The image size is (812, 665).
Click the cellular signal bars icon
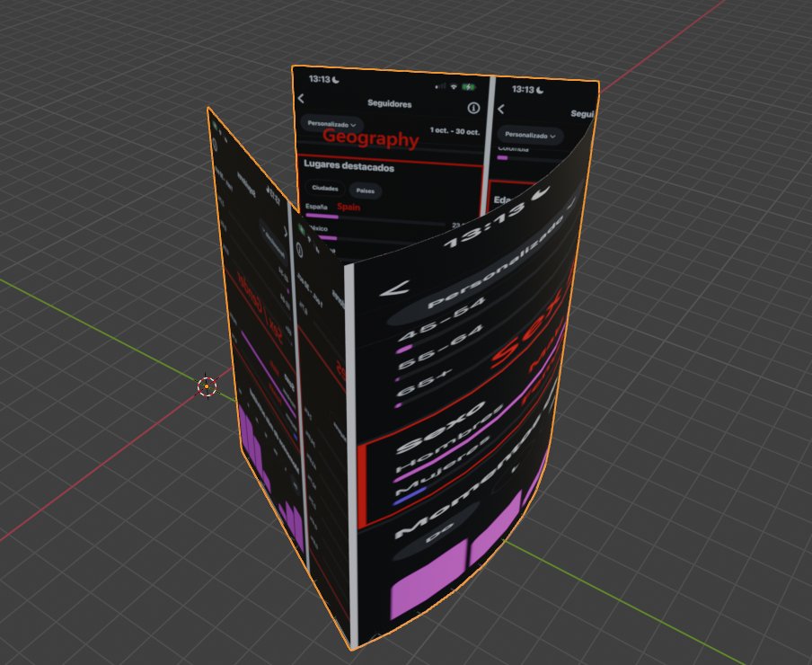441,86
